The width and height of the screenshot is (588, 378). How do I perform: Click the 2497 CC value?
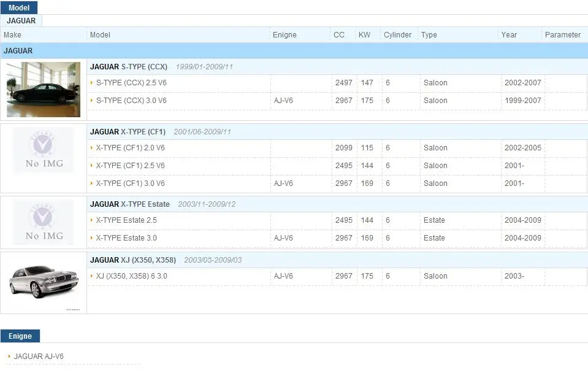point(344,83)
